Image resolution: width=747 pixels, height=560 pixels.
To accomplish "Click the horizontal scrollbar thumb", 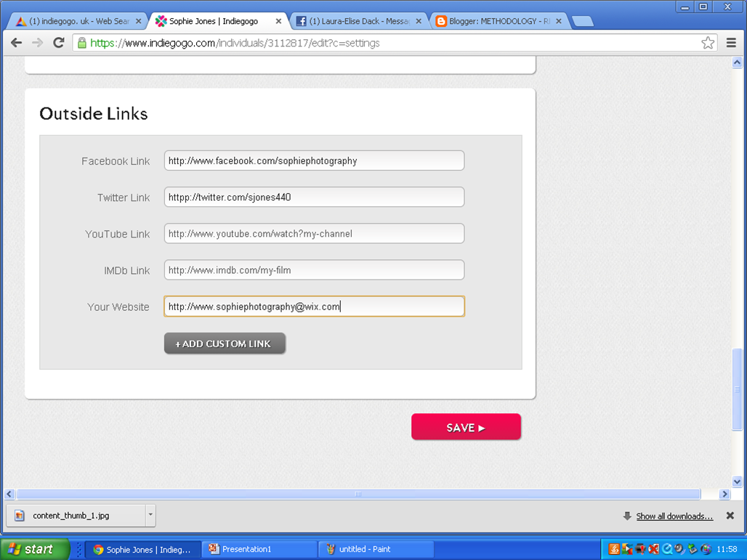I will point(358,494).
